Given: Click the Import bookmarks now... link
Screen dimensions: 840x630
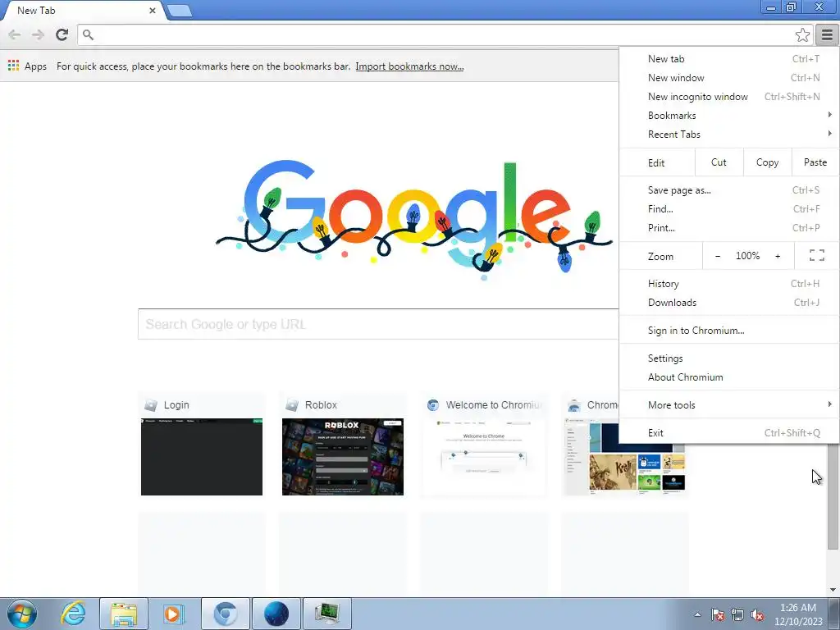Looking at the screenshot, I should click(x=409, y=66).
